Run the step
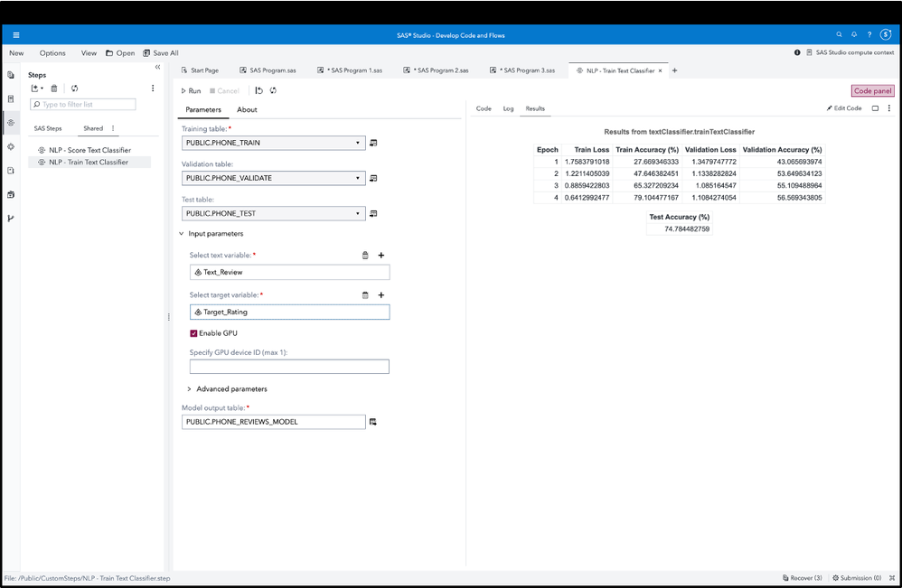 pyautogui.click(x=191, y=91)
